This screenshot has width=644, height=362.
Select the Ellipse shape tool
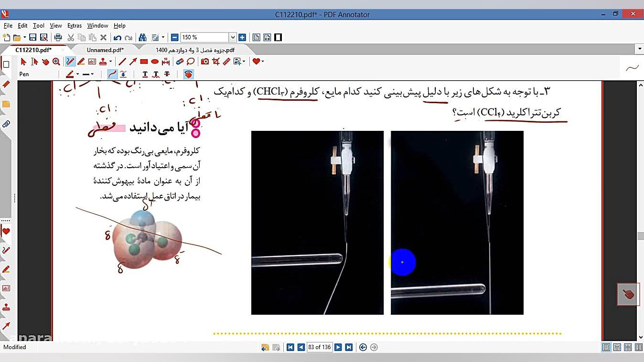coord(155,62)
